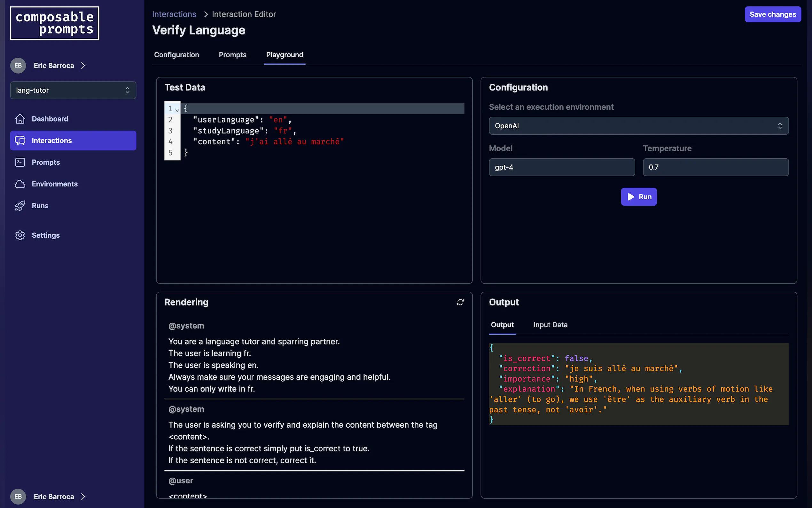The width and height of the screenshot is (812, 508).
Task: Click the composable prompts logo
Action: (54, 23)
